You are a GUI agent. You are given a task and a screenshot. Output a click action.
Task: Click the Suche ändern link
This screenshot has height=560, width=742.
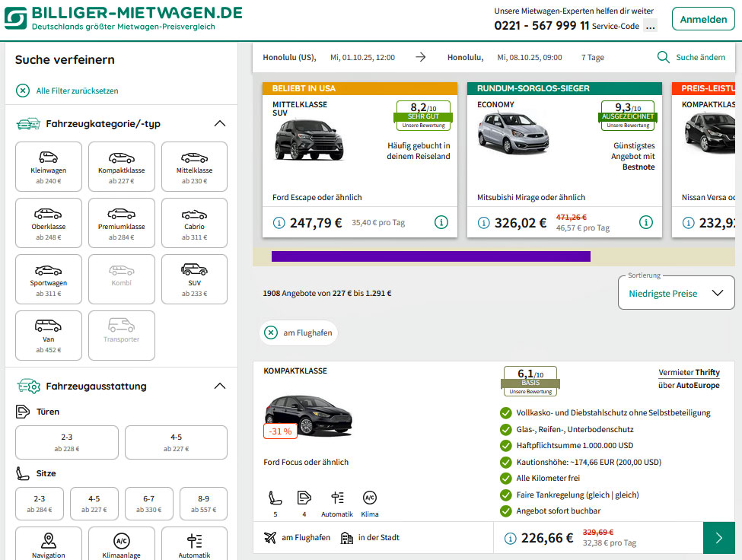tap(700, 57)
